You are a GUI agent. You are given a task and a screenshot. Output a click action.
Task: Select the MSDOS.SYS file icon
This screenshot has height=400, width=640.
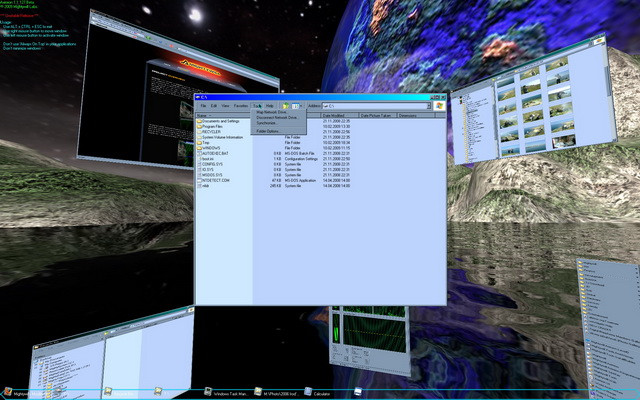[200, 175]
